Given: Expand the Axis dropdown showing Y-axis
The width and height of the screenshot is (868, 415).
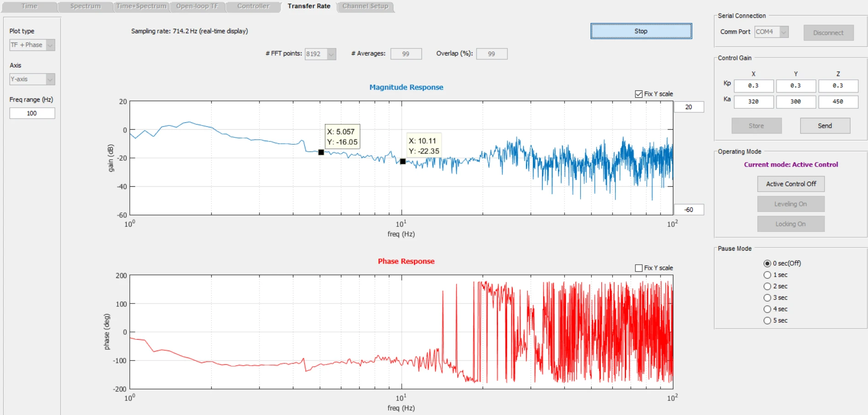Looking at the screenshot, I should tap(32, 79).
